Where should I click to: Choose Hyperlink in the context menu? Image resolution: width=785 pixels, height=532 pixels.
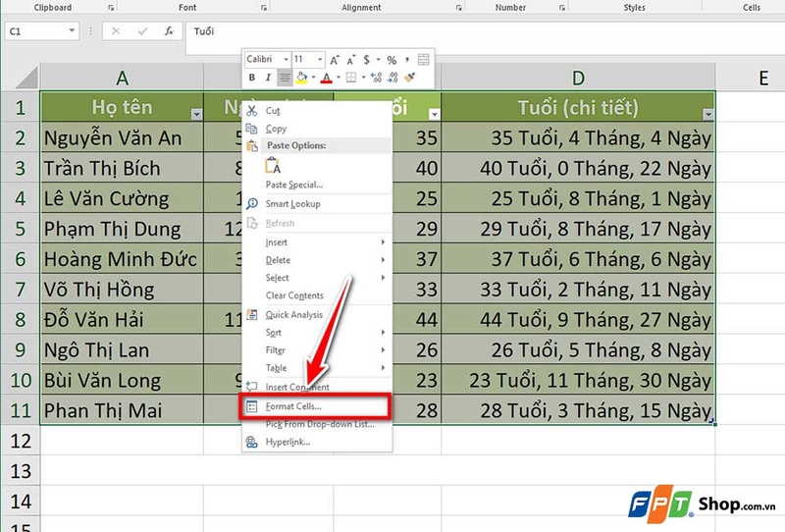click(x=317, y=442)
